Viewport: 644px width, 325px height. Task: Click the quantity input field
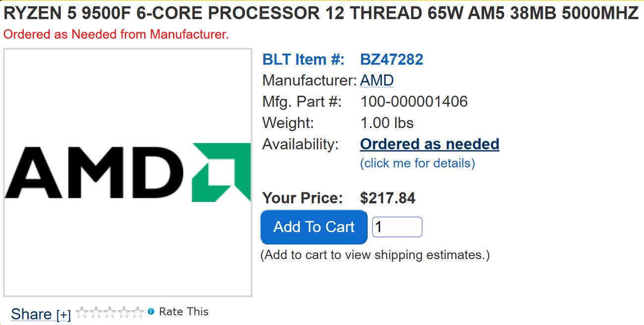pyautogui.click(x=397, y=227)
